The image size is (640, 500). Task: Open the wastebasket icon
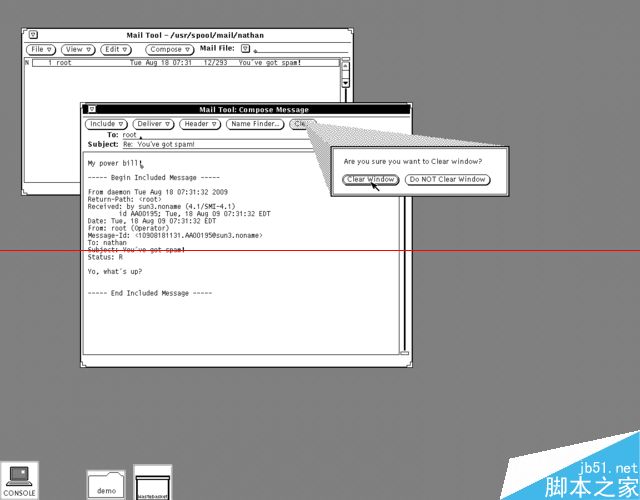point(152,482)
